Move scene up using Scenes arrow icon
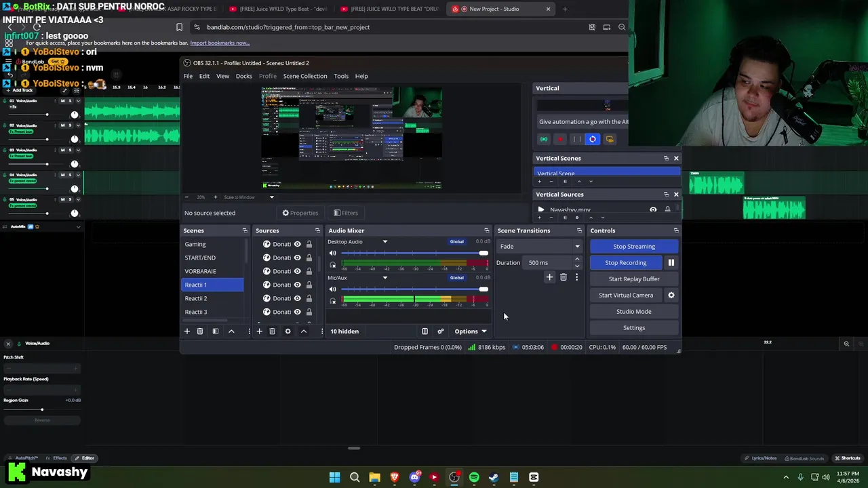The image size is (868, 488). click(231, 331)
